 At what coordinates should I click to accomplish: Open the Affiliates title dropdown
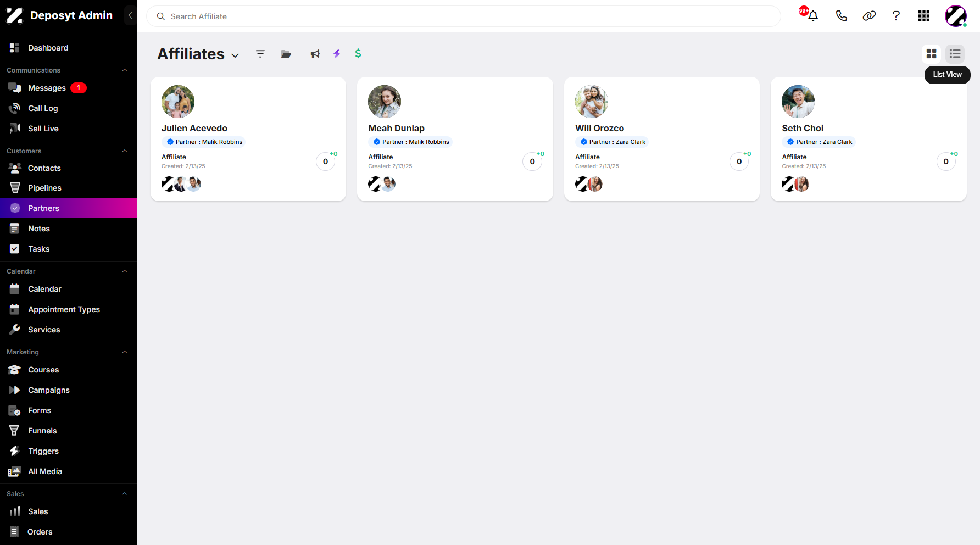[x=235, y=55]
